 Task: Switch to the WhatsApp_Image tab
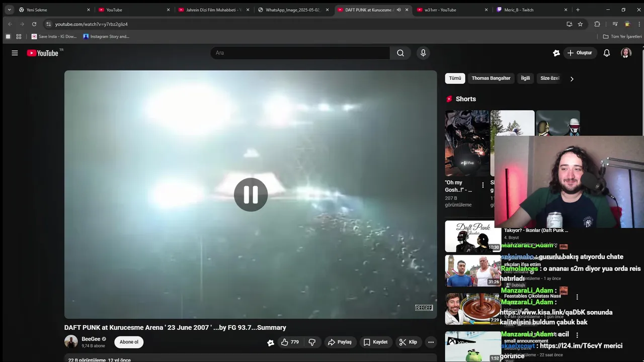click(292, 10)
